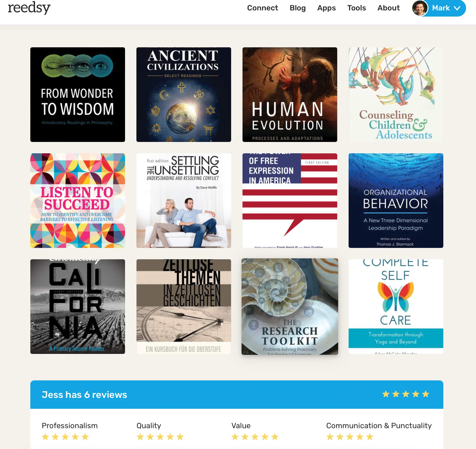Expand the Mark account dropdown chevron
This screenshot has height=449, width=476.
pos(457,8)
